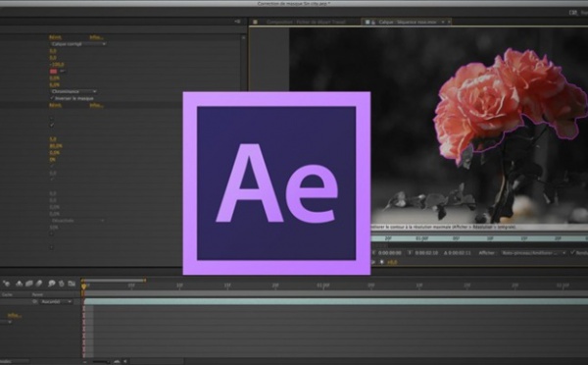Screen dimensions: 588x365
Task: Click the workspace icon at top right
Action: pyautogui.click(x=573, y=13)
